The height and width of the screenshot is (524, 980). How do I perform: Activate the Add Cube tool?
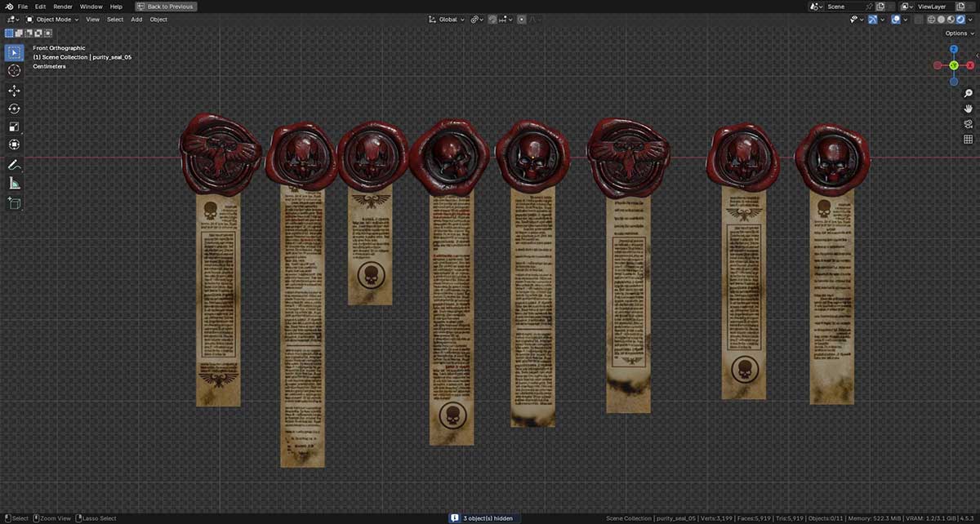[14, 202]
